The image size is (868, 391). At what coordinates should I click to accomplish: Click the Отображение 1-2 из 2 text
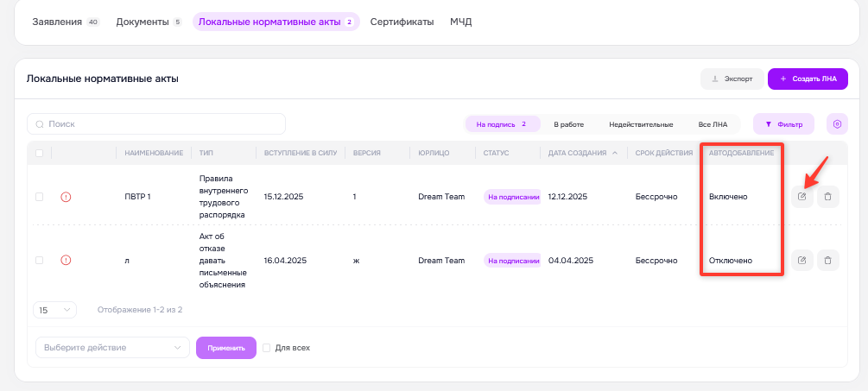click(140, 310)
